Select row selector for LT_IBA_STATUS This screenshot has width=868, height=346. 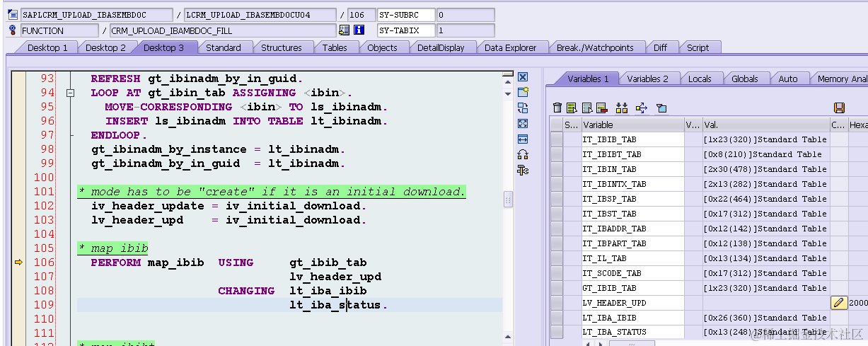tap(557, 333)
